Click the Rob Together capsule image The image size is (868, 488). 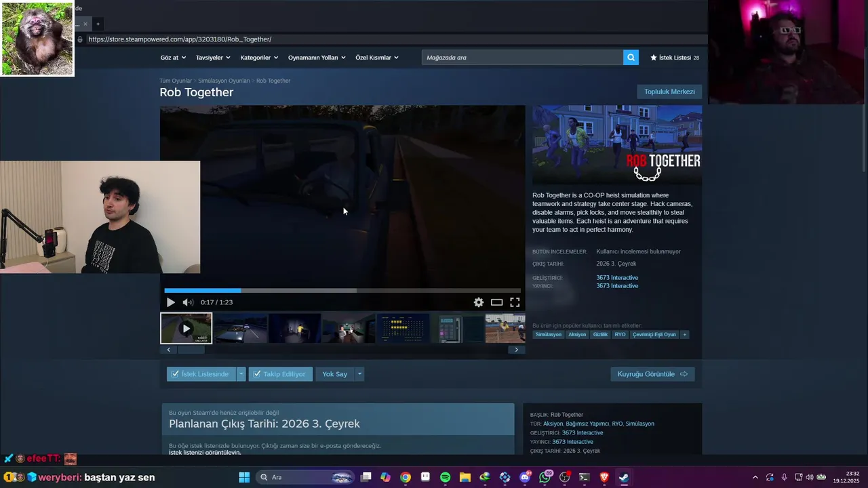click(617, 144)
